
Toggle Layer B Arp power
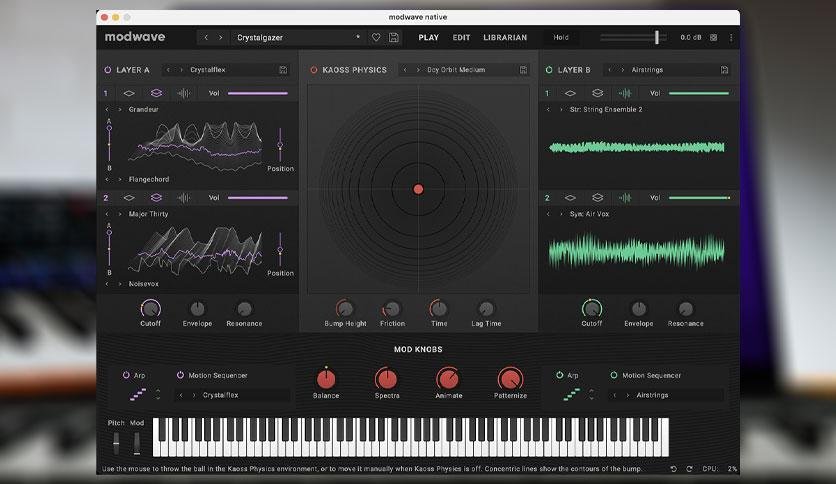(559, 375)
